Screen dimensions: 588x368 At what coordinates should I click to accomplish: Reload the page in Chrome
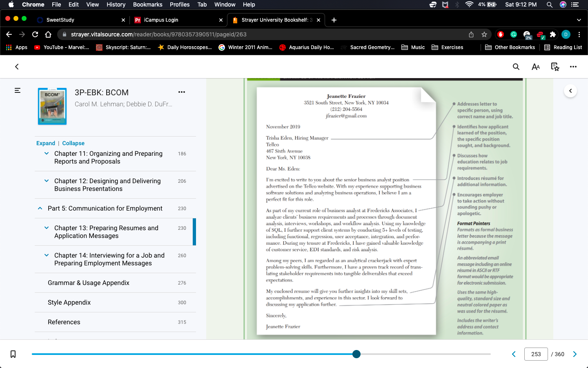point(35,34)
